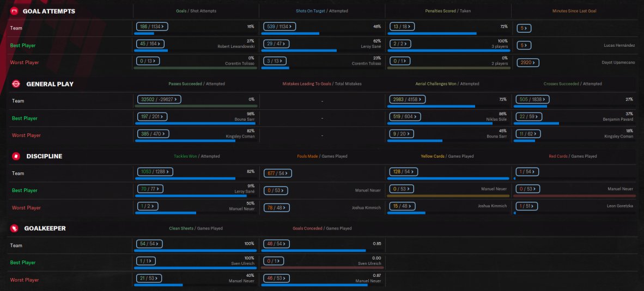Open the 32502 passes succeeded team stat
This screenshot has width=644, height=291.
tap(159, 99)
